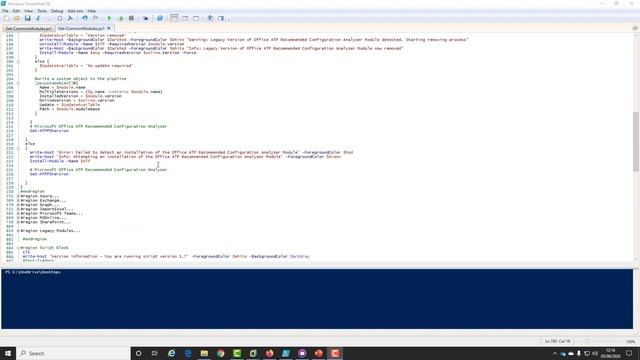Image resolution: width=640 pixels, height=360 pixels.
Task: Click the Copy icon in the toolbar
Action: 49,18
